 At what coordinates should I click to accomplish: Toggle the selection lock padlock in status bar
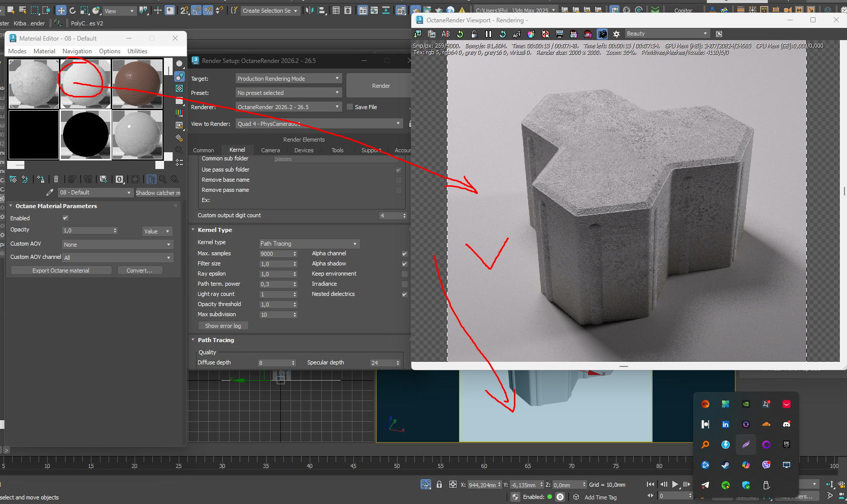439,485
